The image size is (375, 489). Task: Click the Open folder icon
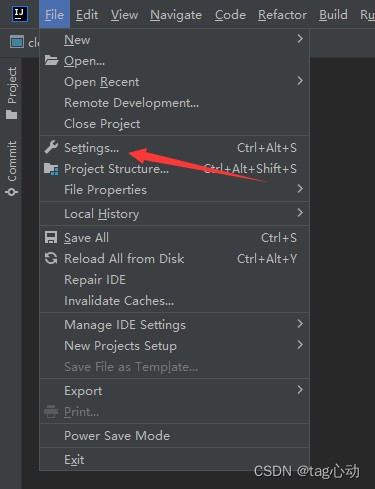51,60
